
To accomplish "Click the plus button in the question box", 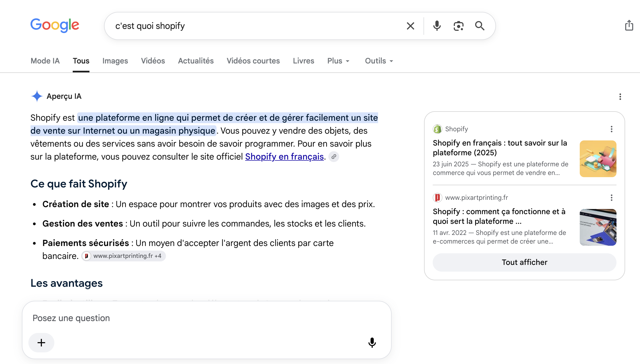I will click(x=41, y=343).
